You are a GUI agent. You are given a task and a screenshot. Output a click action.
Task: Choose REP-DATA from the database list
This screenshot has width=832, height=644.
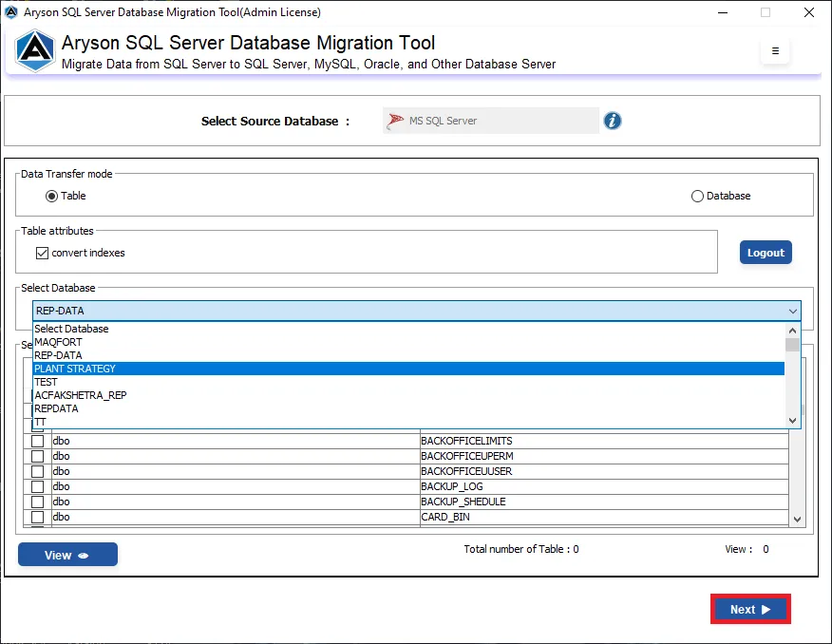click(408, 355)
